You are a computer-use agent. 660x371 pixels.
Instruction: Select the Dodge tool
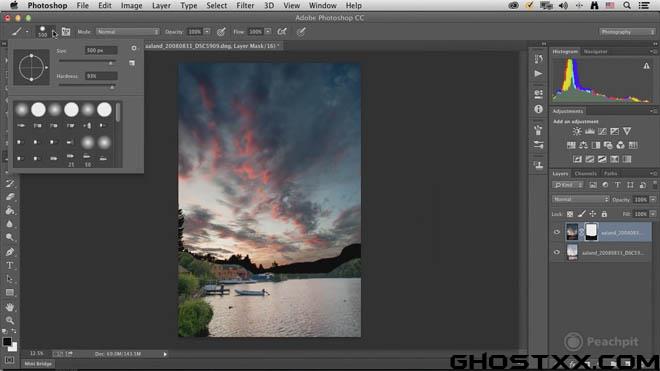[10, 238]
